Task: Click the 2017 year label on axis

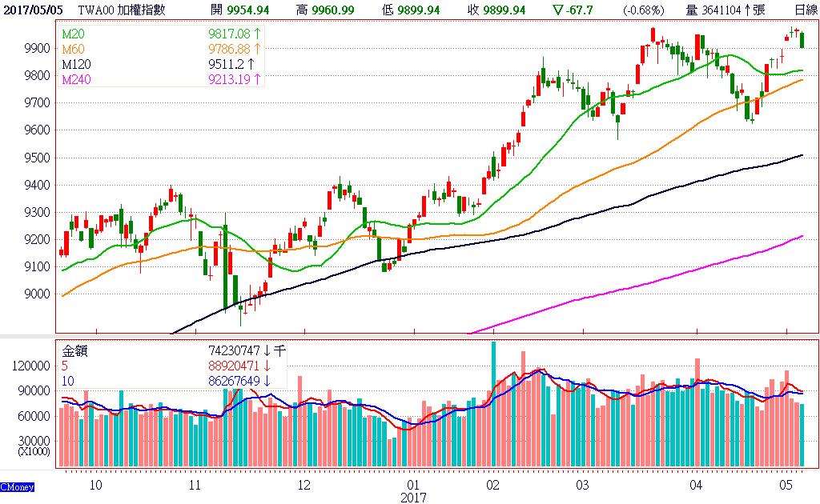Action: pyautogui.click(x=413, y=498)
